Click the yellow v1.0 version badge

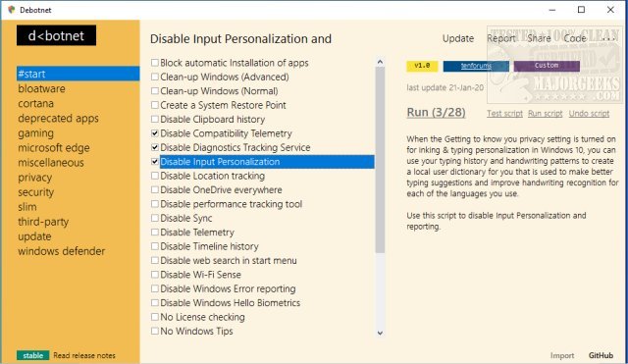click(x=422, y=66)
